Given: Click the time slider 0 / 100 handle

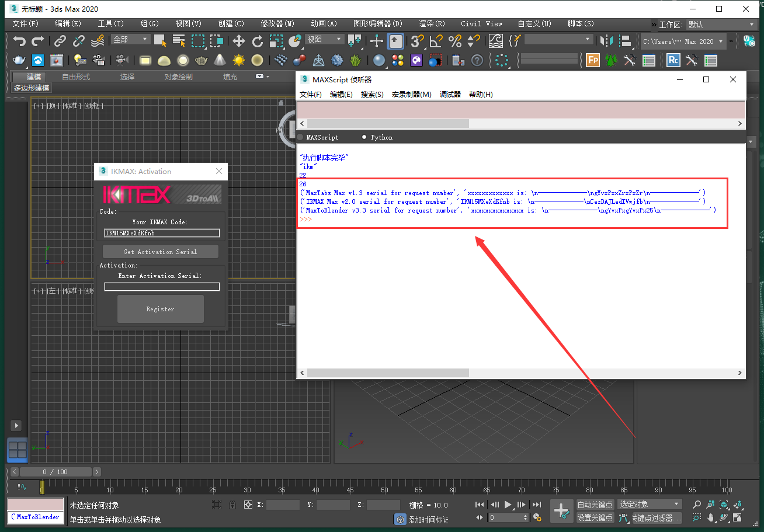Looking at the screenshot, I should coord(55,472).
